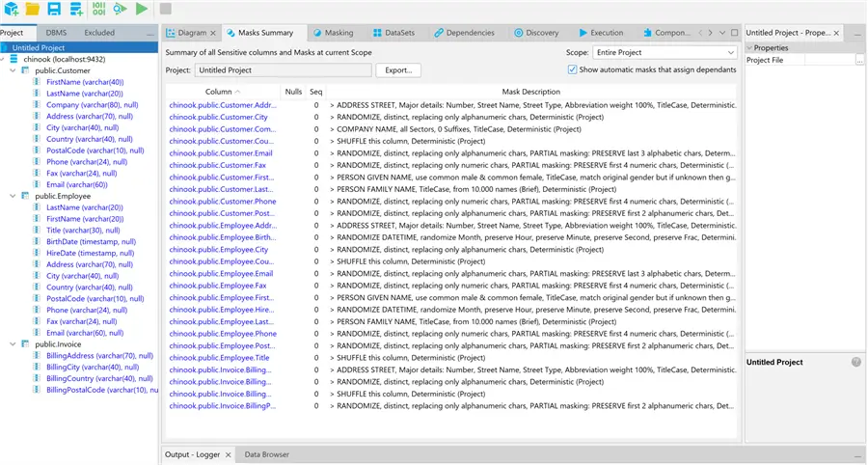Click the new project cube icon
The width and height of the screenshot is (868, 465).
[x=11, y=9]
